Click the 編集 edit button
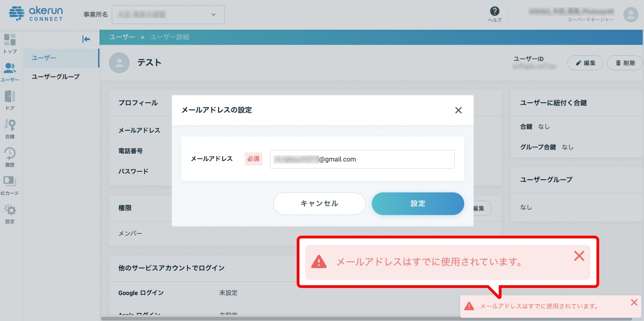The width and height of the screenshot is (644, 321). point(585,63)
